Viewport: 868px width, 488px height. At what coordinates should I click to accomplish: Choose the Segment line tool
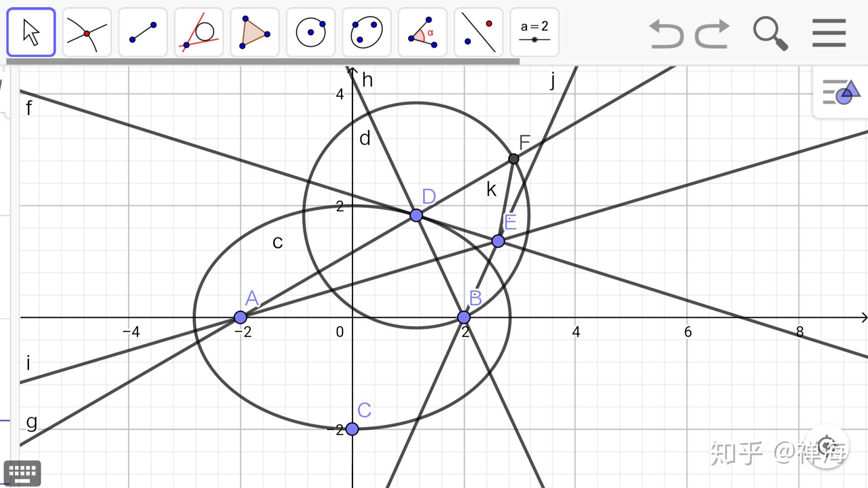coord(143,32)
